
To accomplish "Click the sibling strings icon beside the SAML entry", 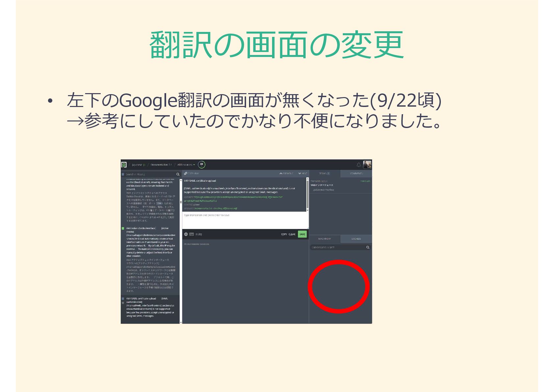I will point(123,303).
